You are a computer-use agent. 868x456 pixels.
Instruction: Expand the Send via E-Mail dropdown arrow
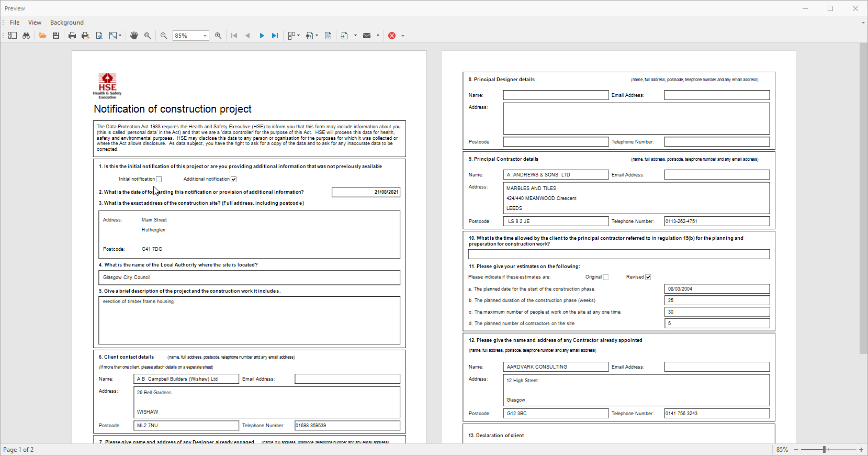click(x=378, y=36)
